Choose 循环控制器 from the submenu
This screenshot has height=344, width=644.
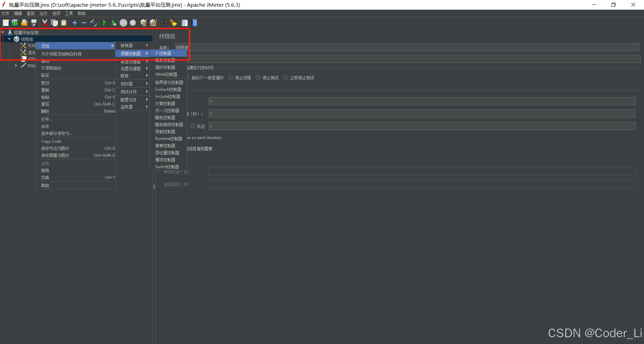point(168,67)
